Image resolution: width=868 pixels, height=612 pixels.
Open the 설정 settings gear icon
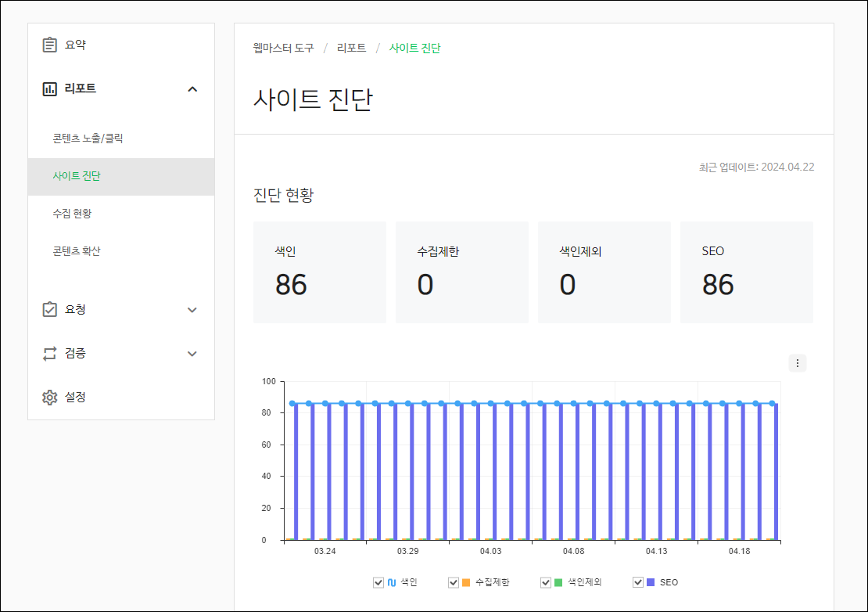pyautogui.click(x=48, y=397)
